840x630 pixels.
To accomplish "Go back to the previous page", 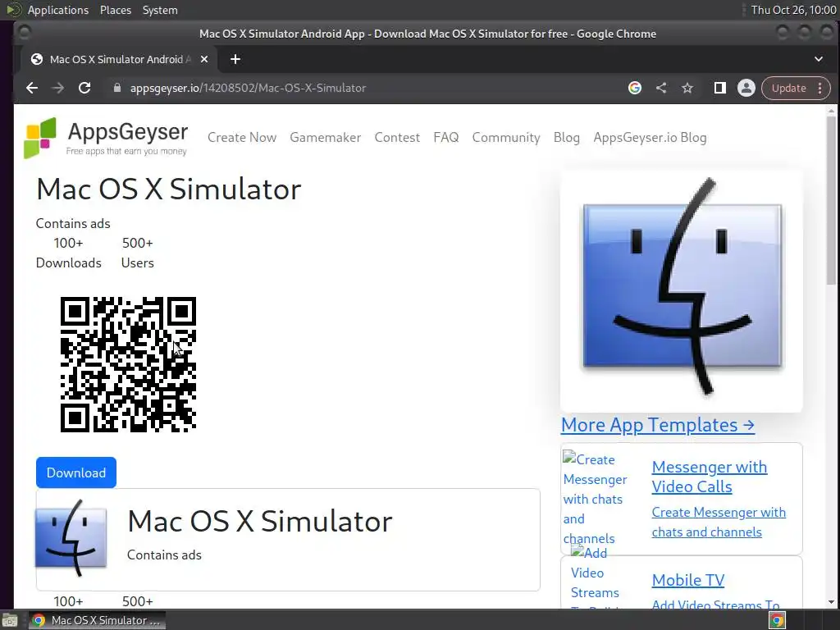I will click(x=32, y=88).
